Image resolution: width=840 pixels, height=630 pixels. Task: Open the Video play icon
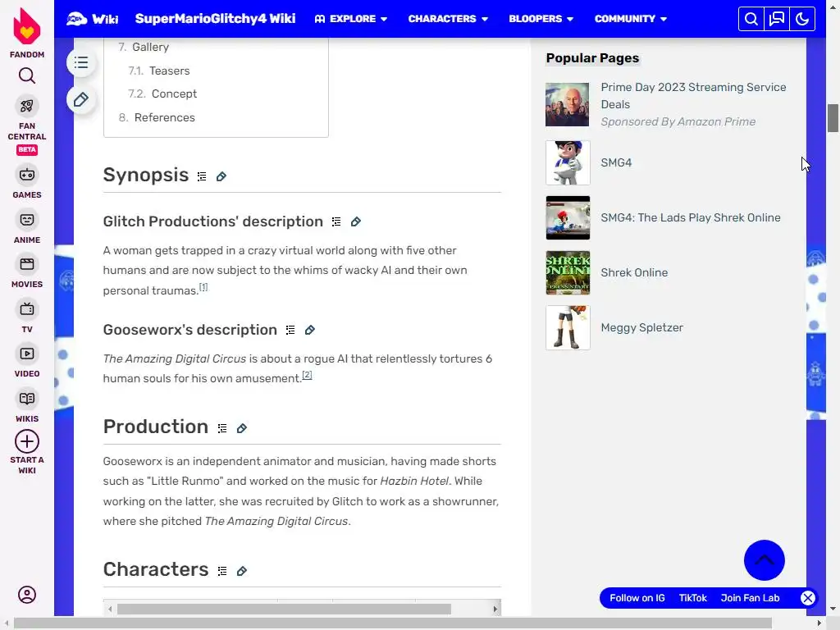click(27, 354)
